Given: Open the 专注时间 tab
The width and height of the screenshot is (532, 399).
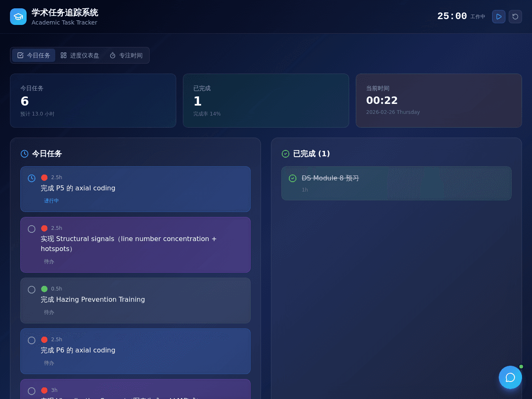Looking at the screenshot, I should pos(126,55).
